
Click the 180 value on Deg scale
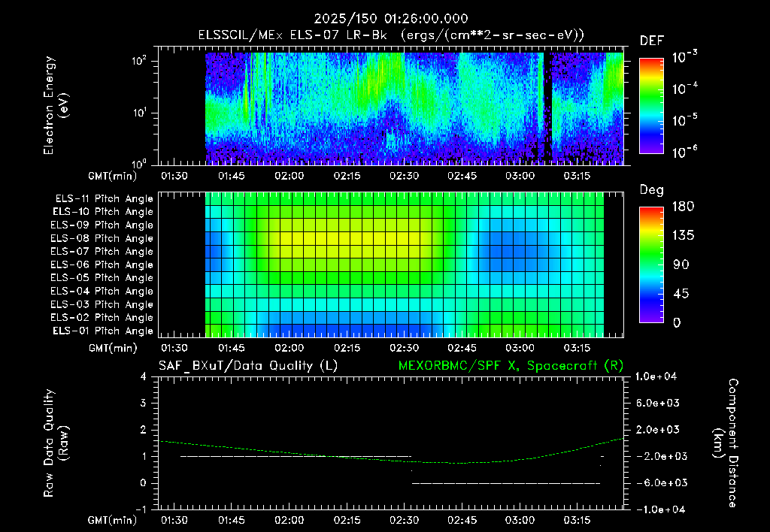pyautogui.click(x=683, y=207)
